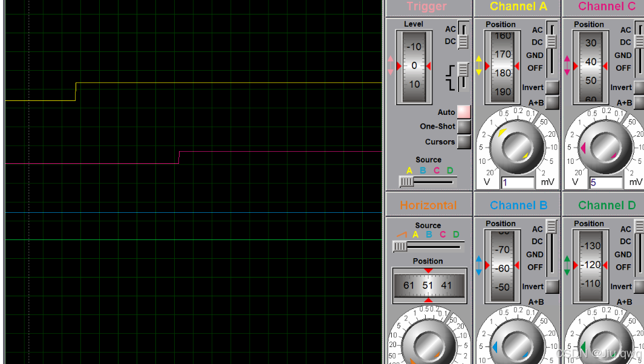Click Channel B OFF coupling label
644x364 pixels.
click(535, 267)
